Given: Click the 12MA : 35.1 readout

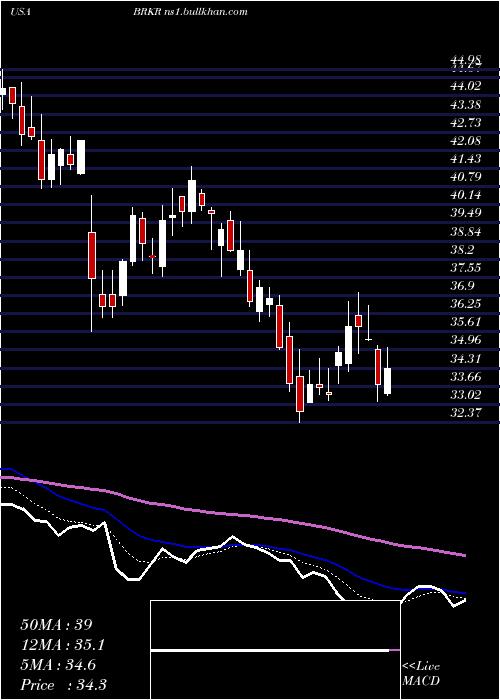Looking at the screenshot, I should click(x=63, y=645).
